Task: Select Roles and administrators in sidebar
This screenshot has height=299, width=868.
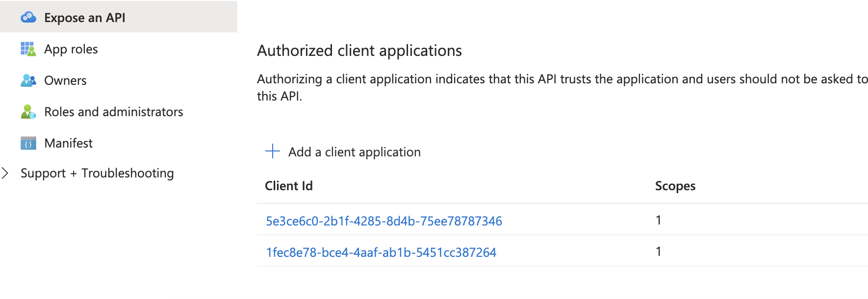Action: (119, 112)
